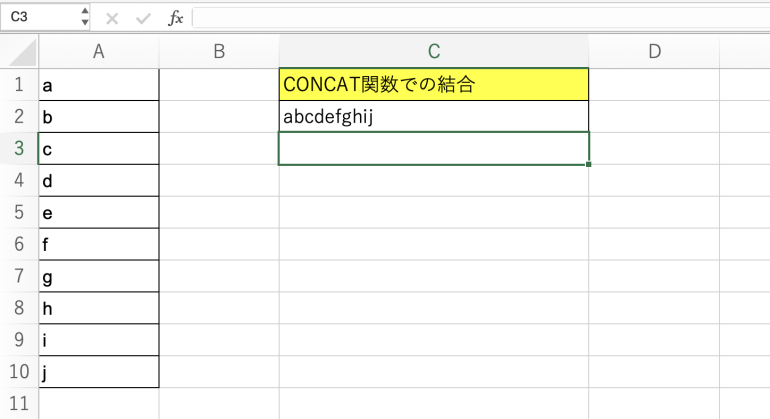This screenshot has width=770, height=419.
Task: Open the Name Box stepper arrows
Action: point(84,17)
